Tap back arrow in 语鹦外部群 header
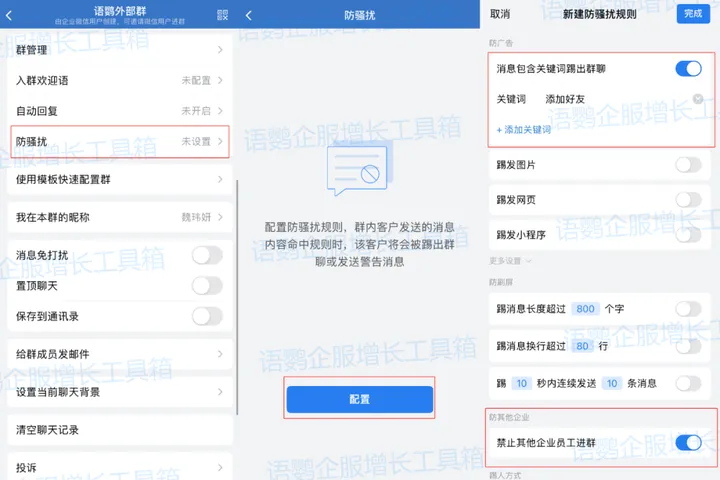Viewport: 720px width, 480px height. pyautogui.click(x=10, y=14)
